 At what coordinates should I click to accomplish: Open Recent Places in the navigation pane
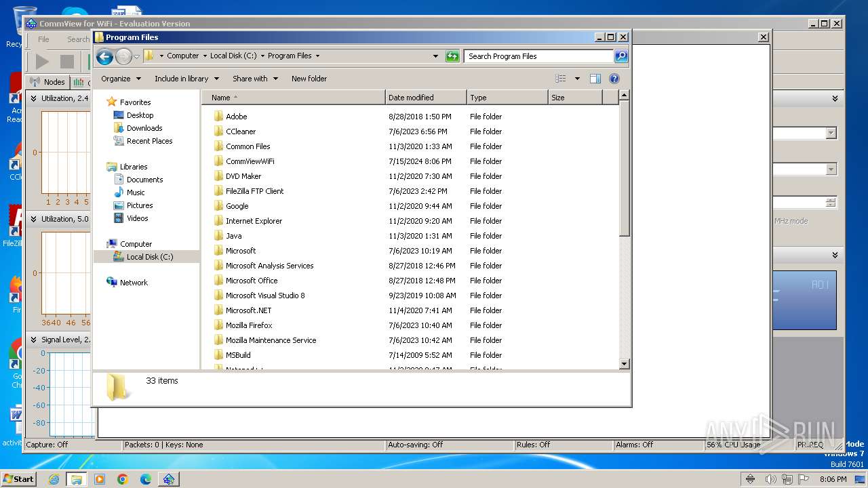149,141
